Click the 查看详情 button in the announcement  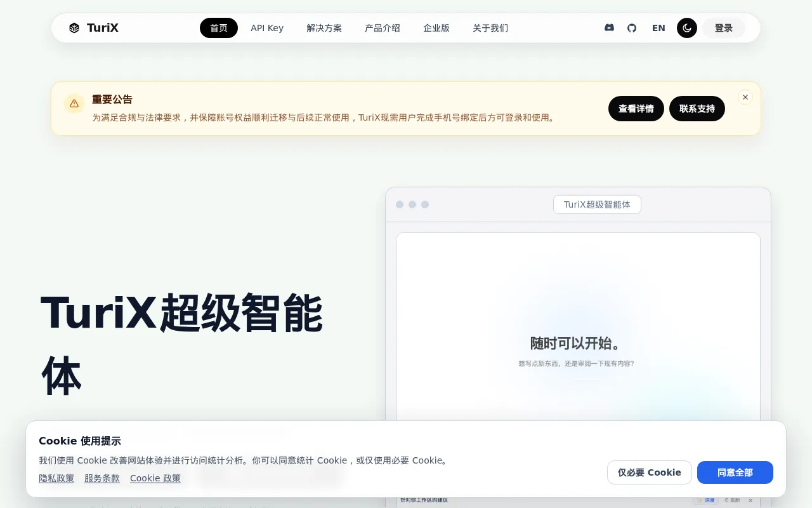(x=636, y=109)
